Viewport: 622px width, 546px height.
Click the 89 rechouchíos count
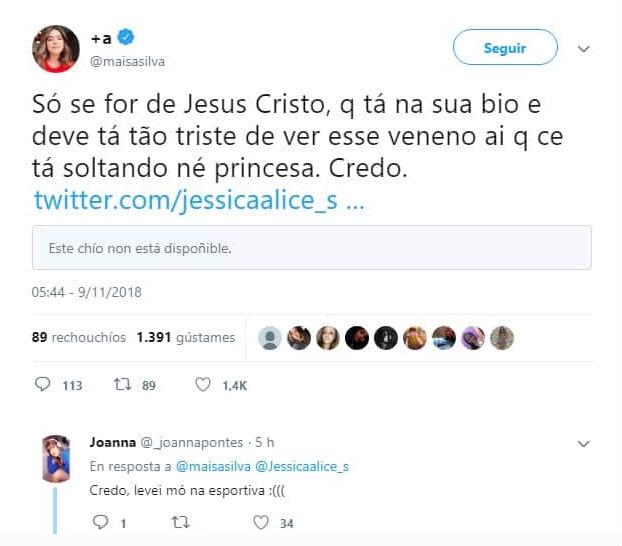point(79,338)
